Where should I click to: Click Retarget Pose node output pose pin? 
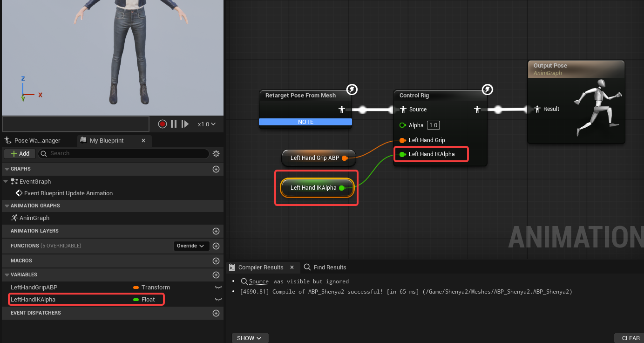(x=342, y=110)
